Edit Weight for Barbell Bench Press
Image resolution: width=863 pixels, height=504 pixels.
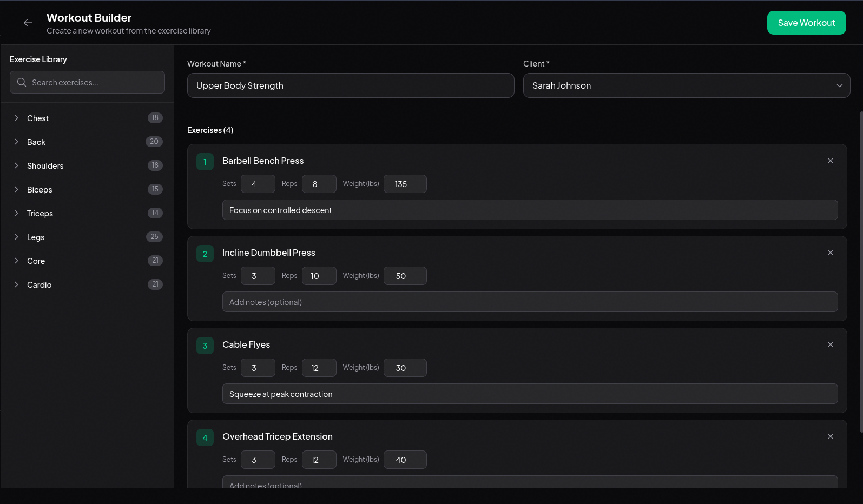[x=405, y=184]
